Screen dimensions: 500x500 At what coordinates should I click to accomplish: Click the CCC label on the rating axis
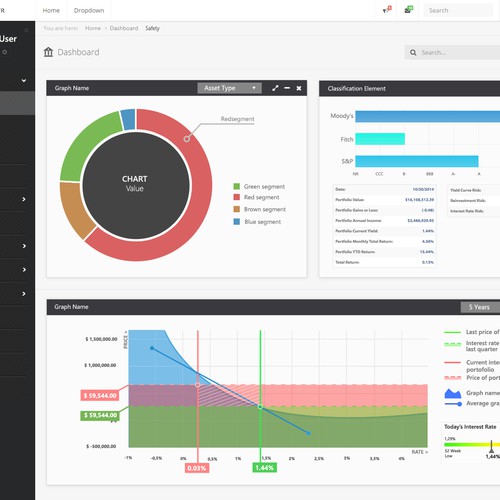click(x=379, y=174)
